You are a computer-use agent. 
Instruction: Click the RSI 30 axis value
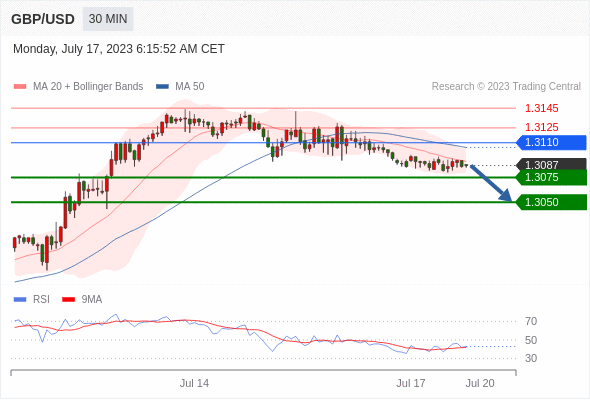click(x=531, y=358)
